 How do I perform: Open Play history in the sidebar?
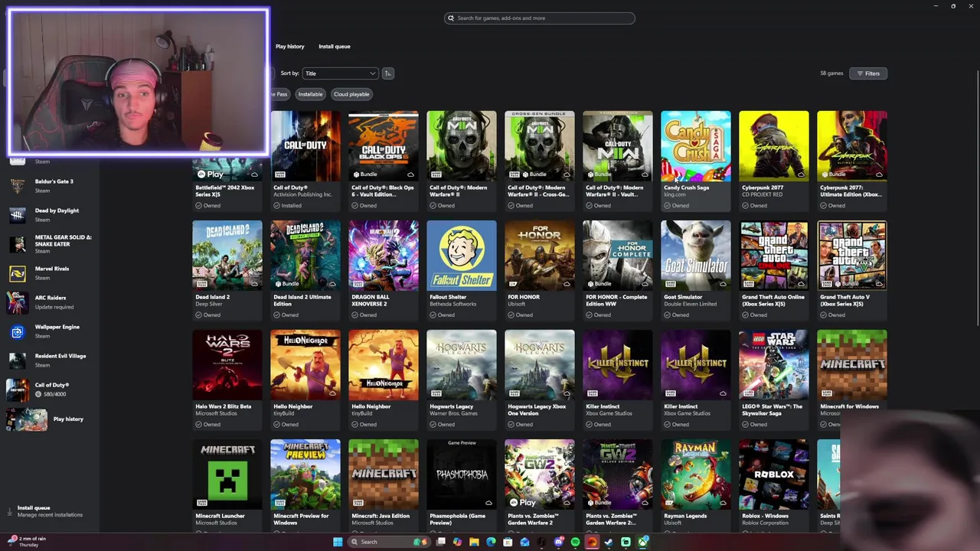51,419
